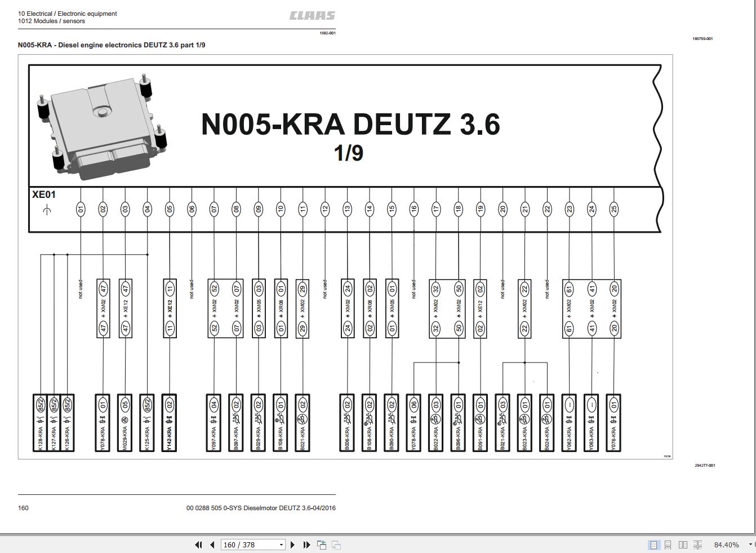Go to the previous page

(x=212, y=545)
